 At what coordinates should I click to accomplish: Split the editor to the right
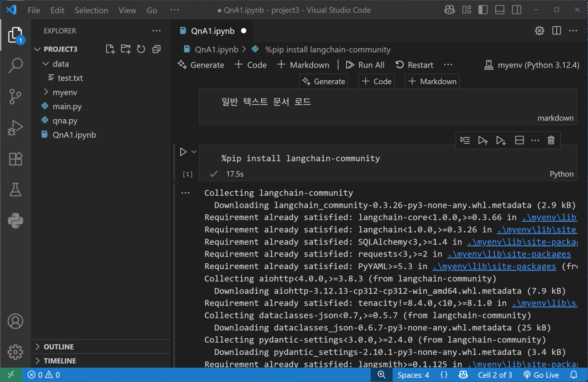click(556, 31)
